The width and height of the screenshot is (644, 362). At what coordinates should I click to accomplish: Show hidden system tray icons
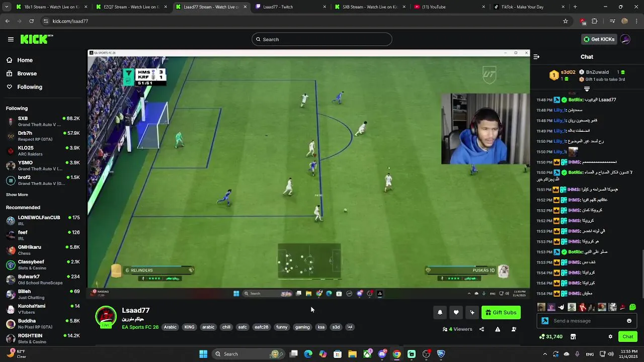(545, 354)
